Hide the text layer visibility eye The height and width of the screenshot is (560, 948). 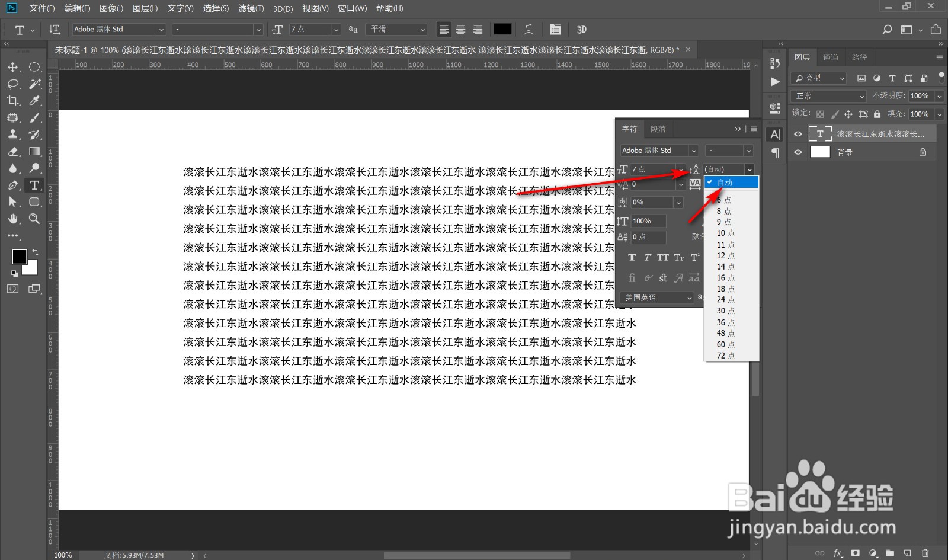pyautogui.click(x=798, y=134)
